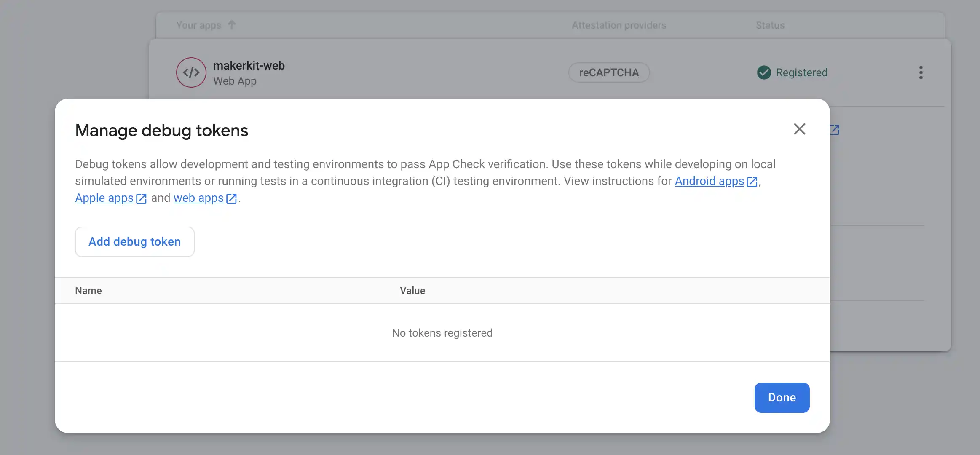Screen dimensions: 980x455
Task: Click the external-link icon behind the dialog
Action: 835,130
